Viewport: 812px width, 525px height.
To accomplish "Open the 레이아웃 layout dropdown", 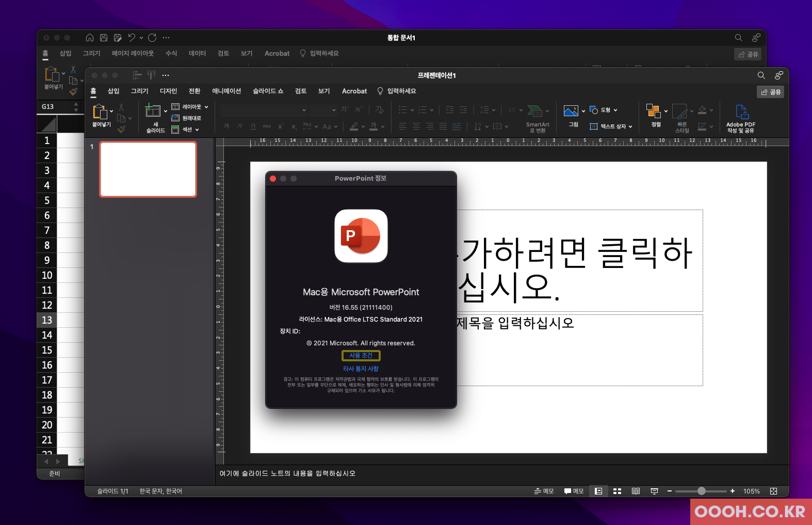I will tap(190, 107).
